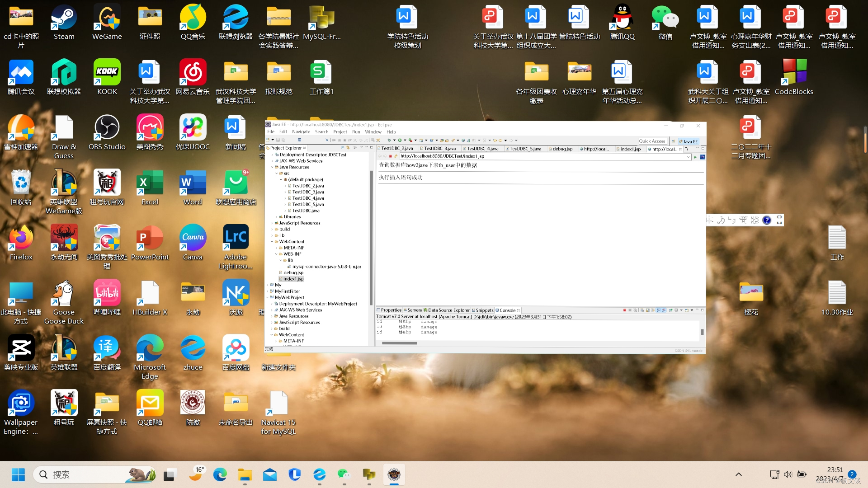Open File Explorer from the taskbar
The height and width of the screenshot is (488, 868).
pyautogui.click(x=245, y=474)
